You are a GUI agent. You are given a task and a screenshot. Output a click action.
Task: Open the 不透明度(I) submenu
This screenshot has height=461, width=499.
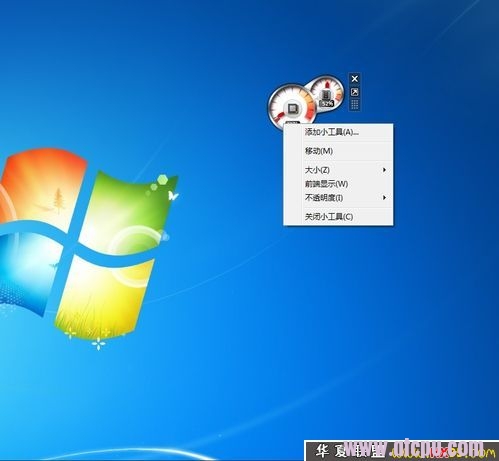[x=338, y=198]
